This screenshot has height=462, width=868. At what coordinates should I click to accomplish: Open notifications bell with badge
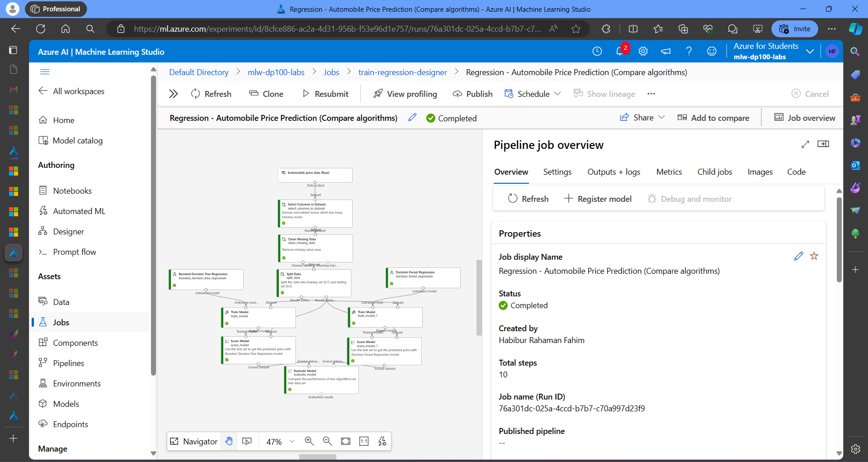click(x=620, y=51)
